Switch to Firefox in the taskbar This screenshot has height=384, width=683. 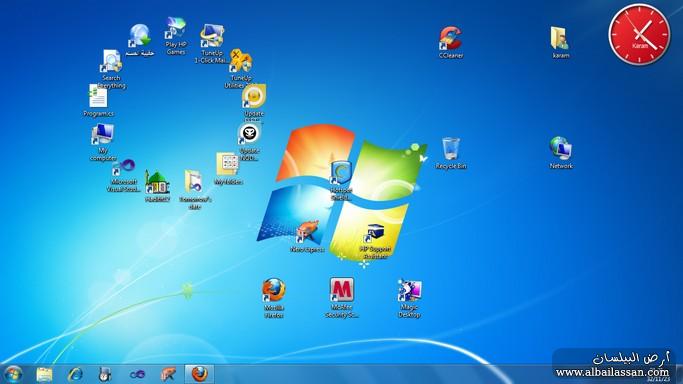click(199, 374)
